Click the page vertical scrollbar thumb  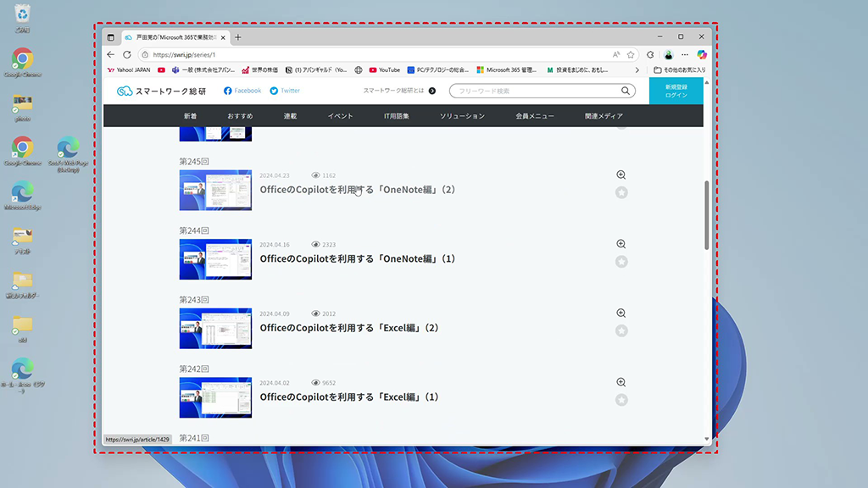[706, 215]
